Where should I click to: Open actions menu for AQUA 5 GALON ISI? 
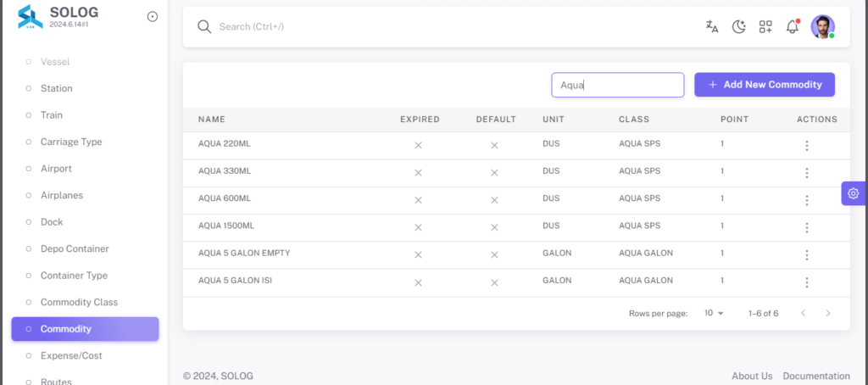807,282
